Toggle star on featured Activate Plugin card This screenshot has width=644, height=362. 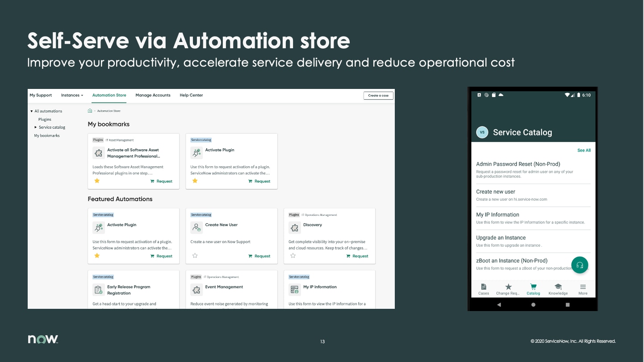click(x=97, y=256)
